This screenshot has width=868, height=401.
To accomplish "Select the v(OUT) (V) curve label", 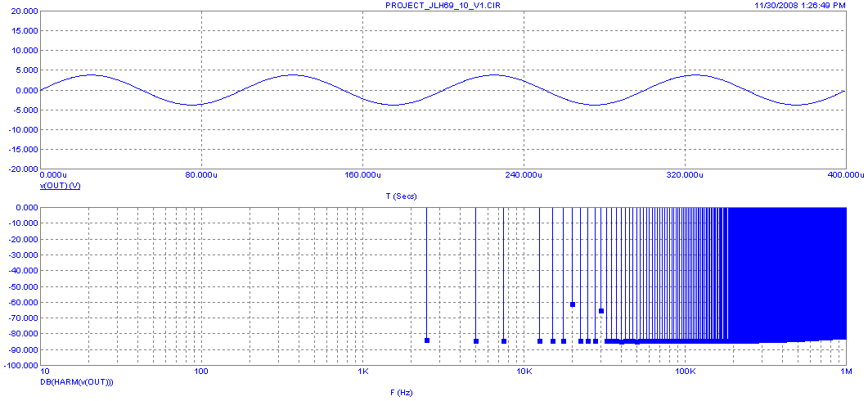I will tap(61, 186).
